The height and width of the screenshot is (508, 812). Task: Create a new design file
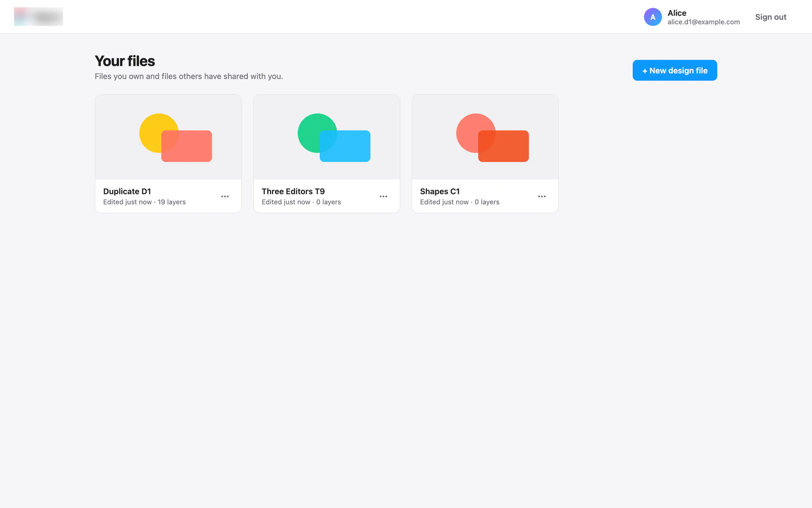(x=675, y=70)
